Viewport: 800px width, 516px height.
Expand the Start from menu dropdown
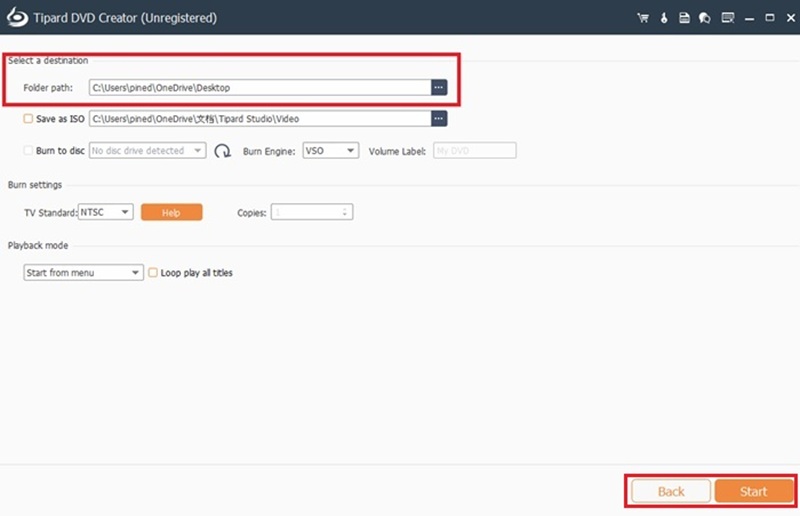[83, 273]
